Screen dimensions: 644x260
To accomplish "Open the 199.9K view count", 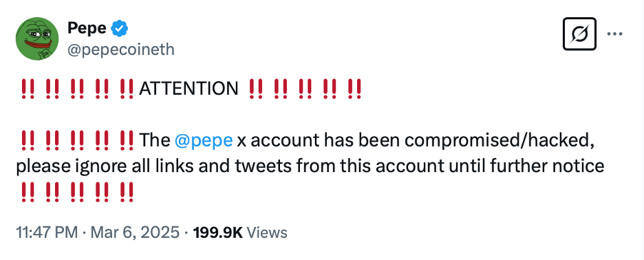I will click(x=218, y=232).
